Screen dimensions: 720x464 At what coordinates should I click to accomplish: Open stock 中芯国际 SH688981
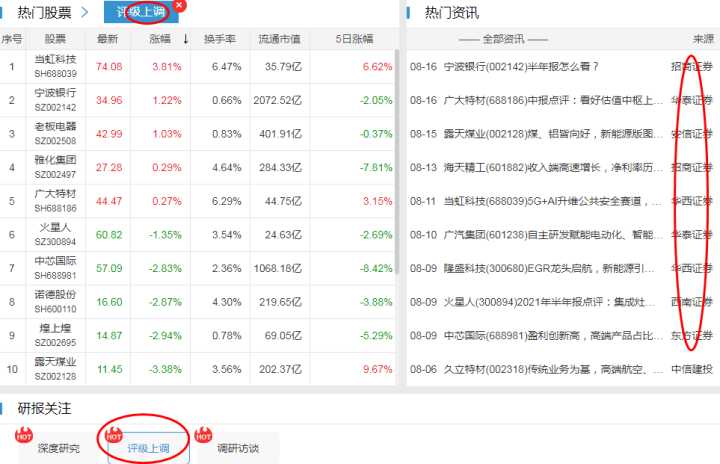(55, 268)
